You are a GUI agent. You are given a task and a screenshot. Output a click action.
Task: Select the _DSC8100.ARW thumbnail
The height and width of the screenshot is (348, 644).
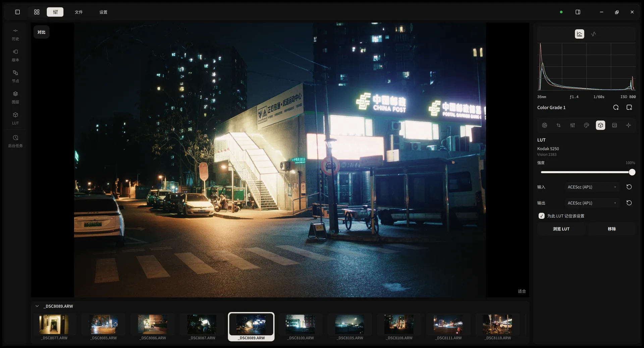[301, 327]
